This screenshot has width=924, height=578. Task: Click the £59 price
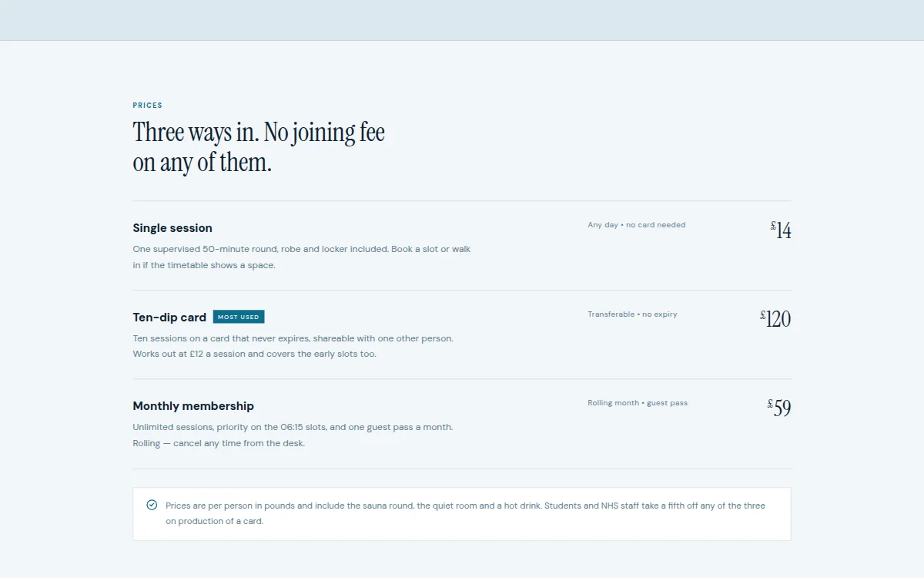click(x=779, y=408)
